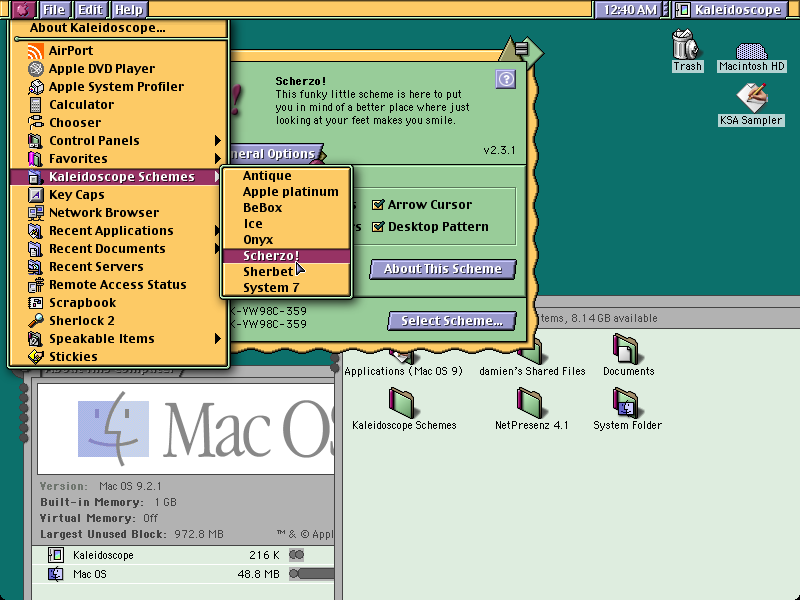This screenshot has width=800, height=600.
Task: Toggle the Desktop Pattern checkbox
Action: click(x=378, y=227)
